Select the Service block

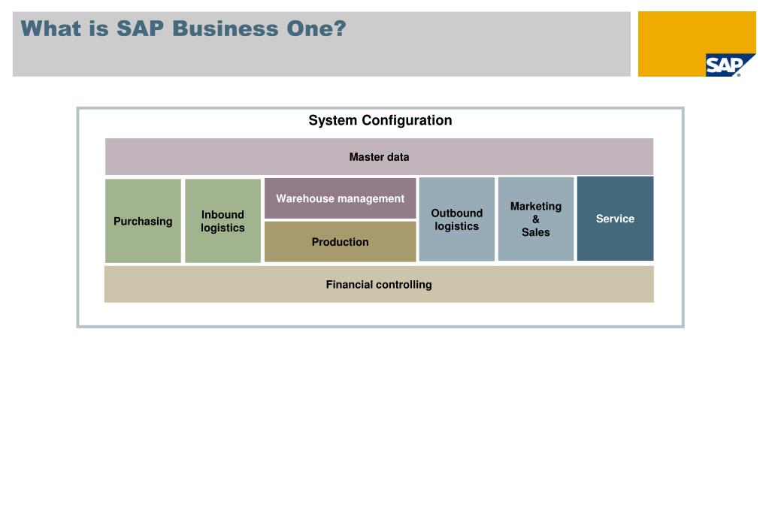click(615, 218)
